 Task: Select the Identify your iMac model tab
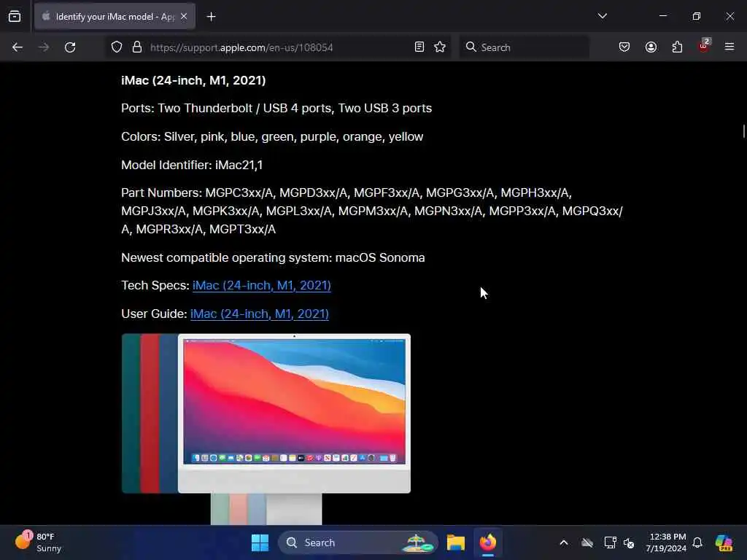pos(115,17)
